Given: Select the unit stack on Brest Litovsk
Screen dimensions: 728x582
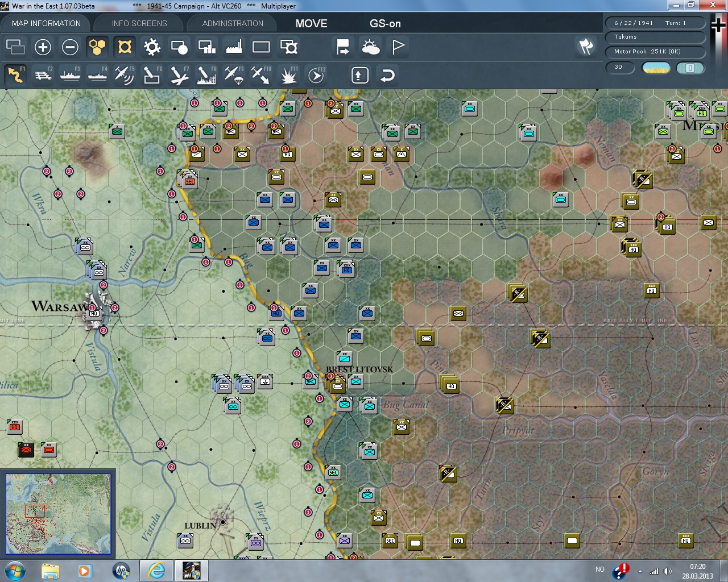Looking at the screenshot, I should [337, 384].
